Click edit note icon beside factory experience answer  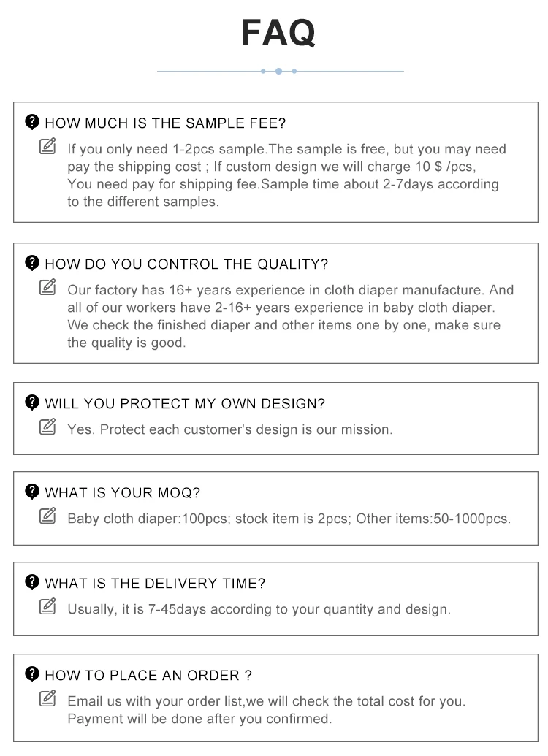click(47, 288)
